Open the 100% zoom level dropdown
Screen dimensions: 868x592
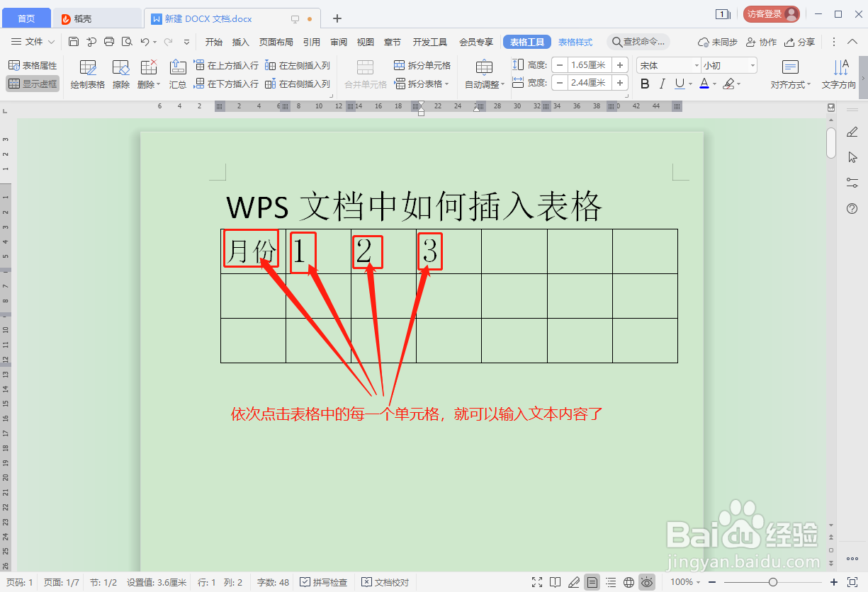coord(684,582)
